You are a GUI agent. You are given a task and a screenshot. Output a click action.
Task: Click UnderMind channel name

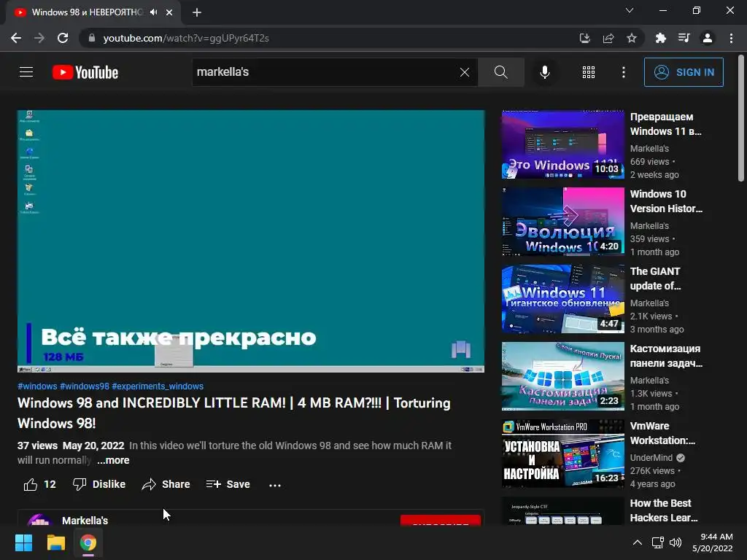point(651,458)
